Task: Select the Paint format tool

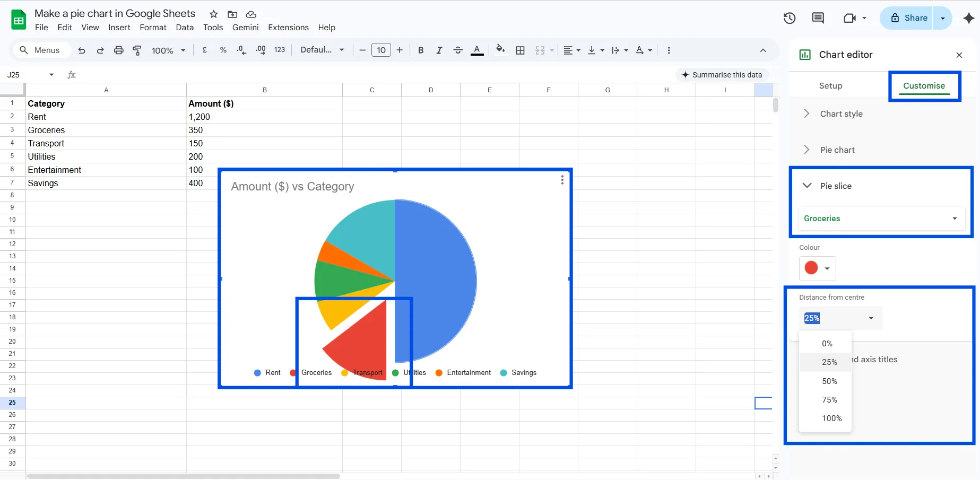Action: coord(137,50)
